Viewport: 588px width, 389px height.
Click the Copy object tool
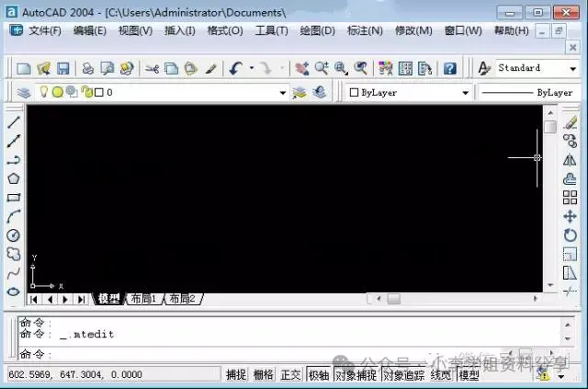point(570,141)
